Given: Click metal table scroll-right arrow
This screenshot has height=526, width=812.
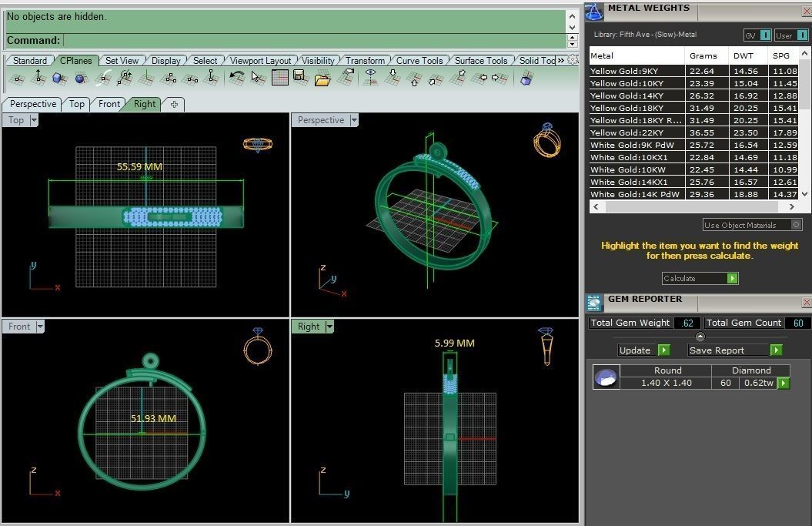Looking at the screenshot, I should [791, 206].
